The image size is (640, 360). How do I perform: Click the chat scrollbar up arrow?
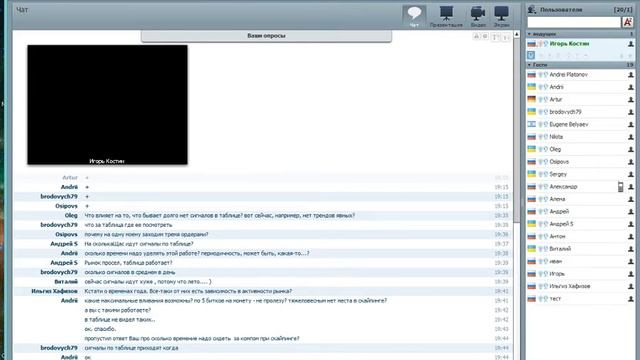(x=517, y=34)
